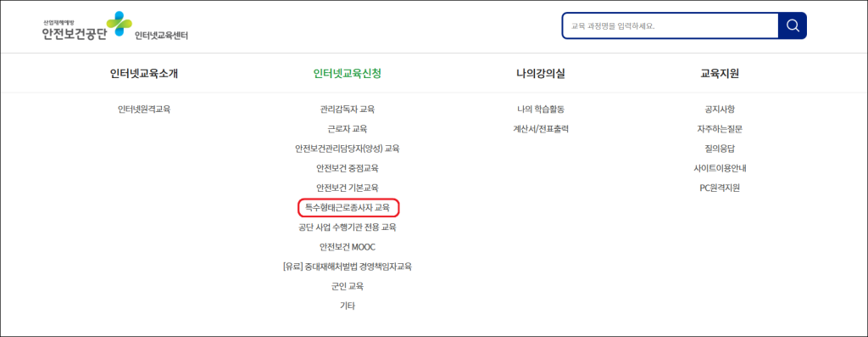Open 사이트이용안내 page
Screen dimensions: 868x337
point(720,168)
